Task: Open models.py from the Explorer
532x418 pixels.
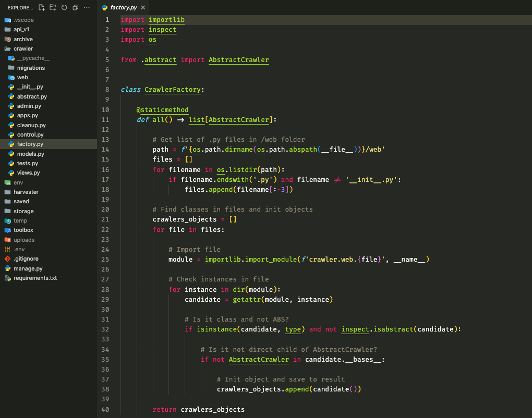Action: 49,154
